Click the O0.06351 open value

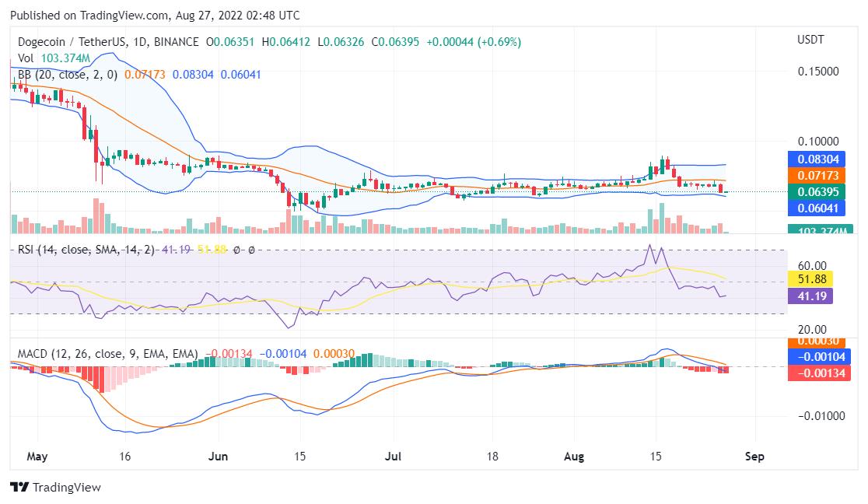tap(230, 42)
